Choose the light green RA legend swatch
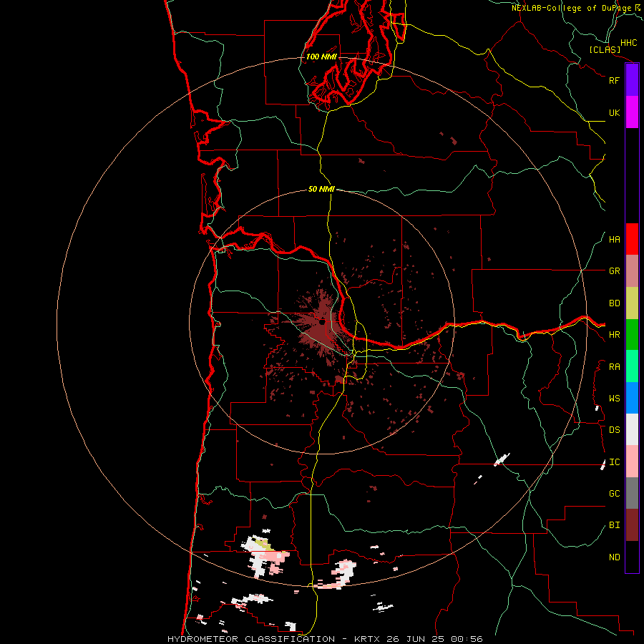 [632, 366]
